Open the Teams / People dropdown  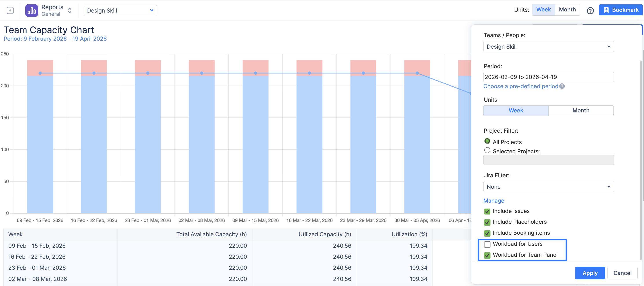click(548, 47)
